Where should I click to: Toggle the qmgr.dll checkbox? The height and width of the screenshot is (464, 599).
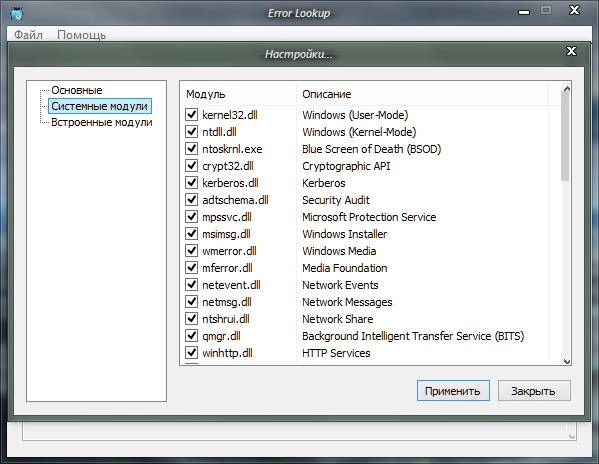(x=191, y=336)
